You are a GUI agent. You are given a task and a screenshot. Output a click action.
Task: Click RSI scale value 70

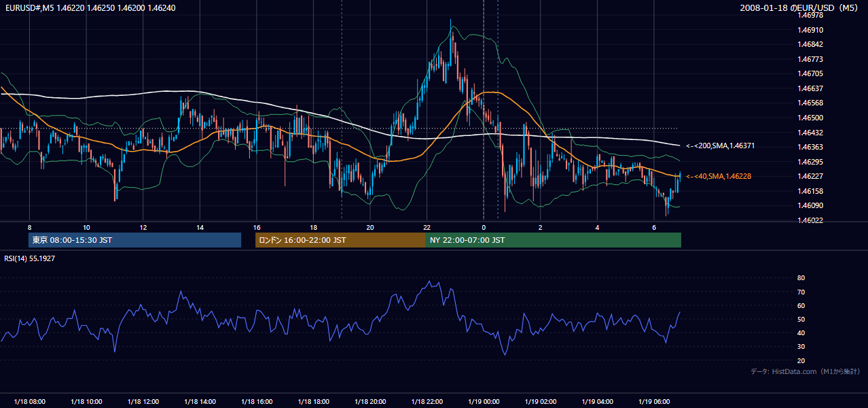801,292
